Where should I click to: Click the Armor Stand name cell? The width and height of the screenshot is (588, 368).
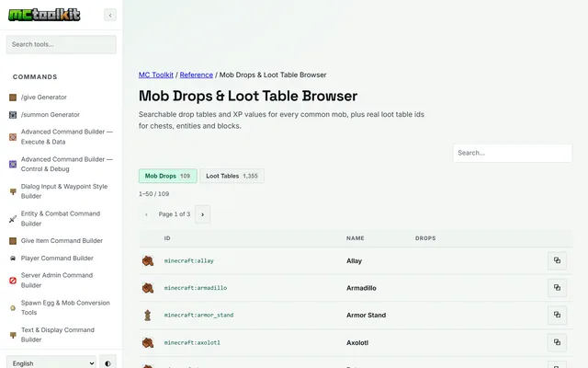[x=366, y=316]
